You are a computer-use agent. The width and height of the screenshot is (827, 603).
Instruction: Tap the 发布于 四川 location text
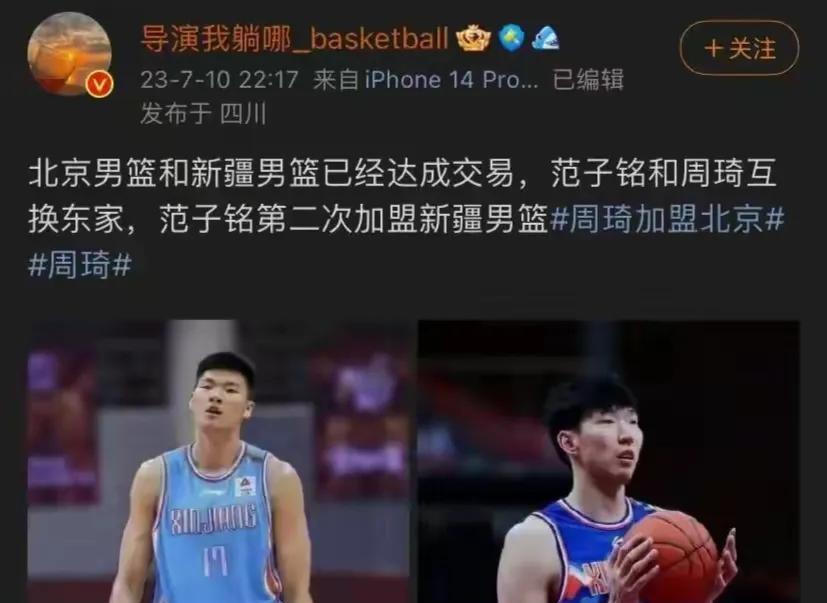[203, 113]
